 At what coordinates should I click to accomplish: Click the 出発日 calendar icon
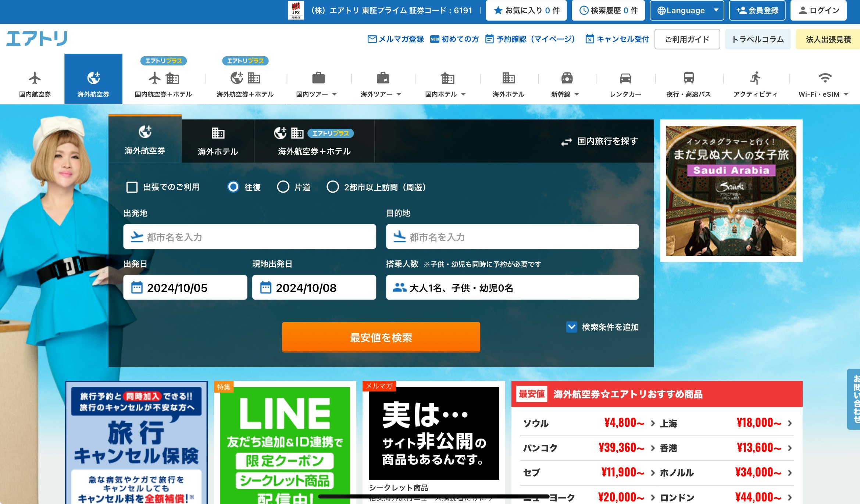(137, 287)
